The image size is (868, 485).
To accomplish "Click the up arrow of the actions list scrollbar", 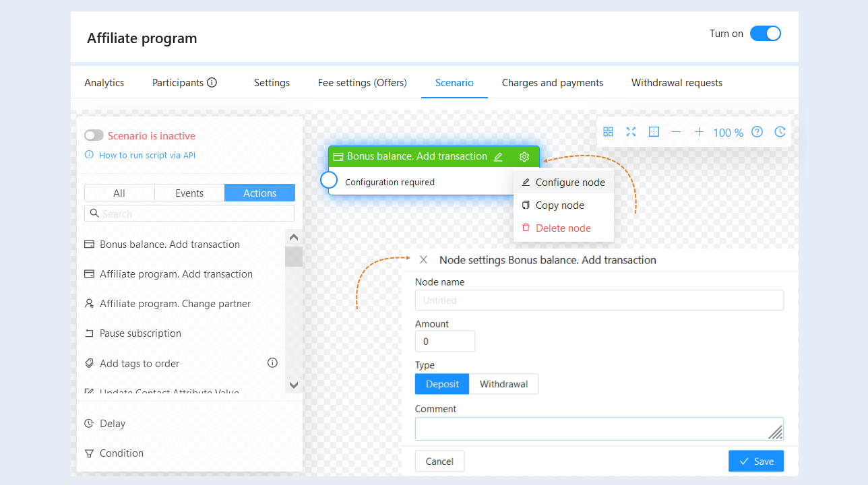I will (x=294, y=238).
